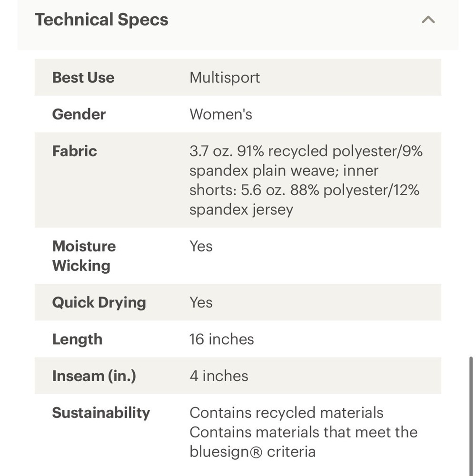This screenshot has height=476, width=476.
Task: Click the Technical Specs heading
Action: [x=101, y=20]
